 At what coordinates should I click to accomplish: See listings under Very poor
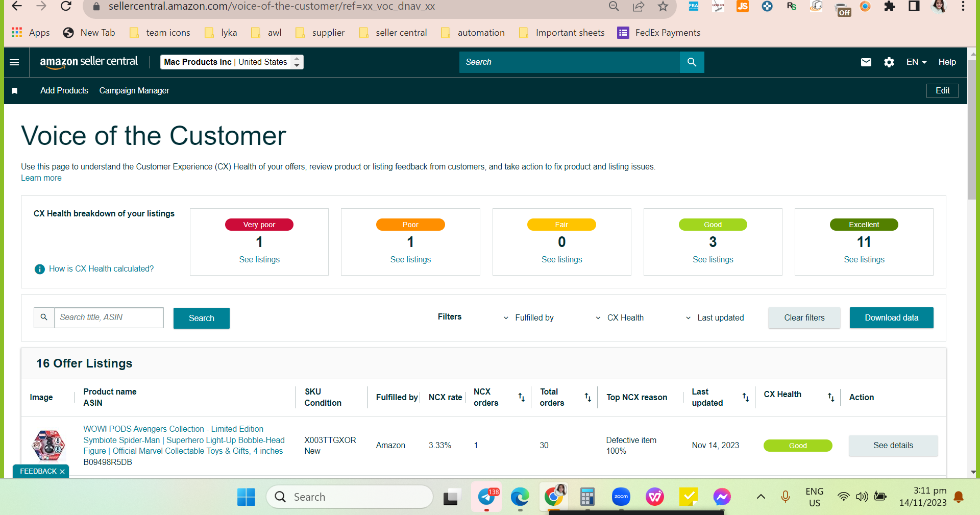pyautogui.click(x=259, y=260)
